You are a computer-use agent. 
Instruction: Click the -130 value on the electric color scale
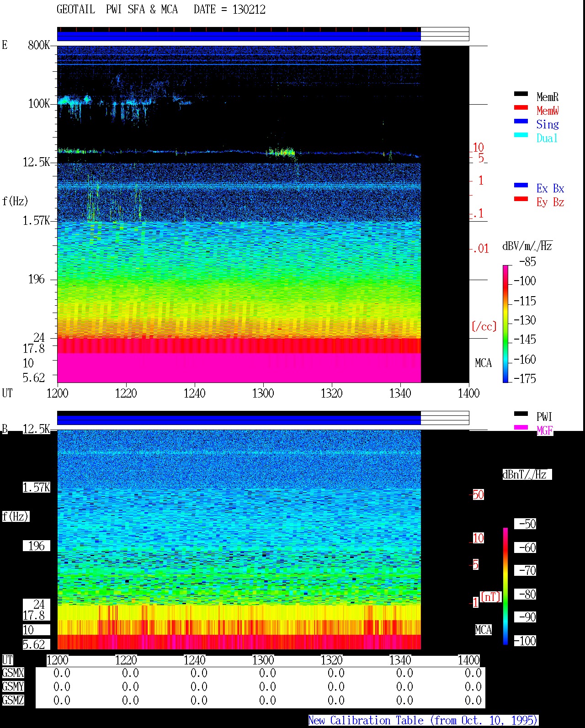click(x=525, y=320)
